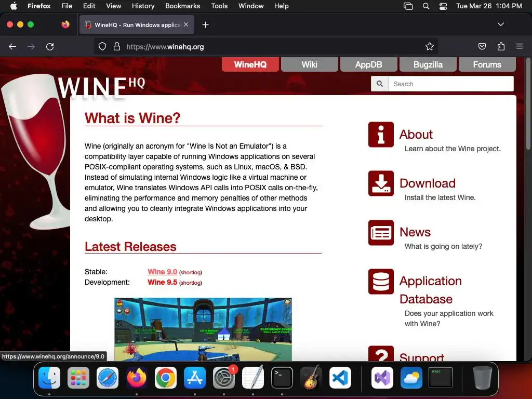Open the Wine 9.5 development release link
Viewport: 532px width, 399px height.
163,282
